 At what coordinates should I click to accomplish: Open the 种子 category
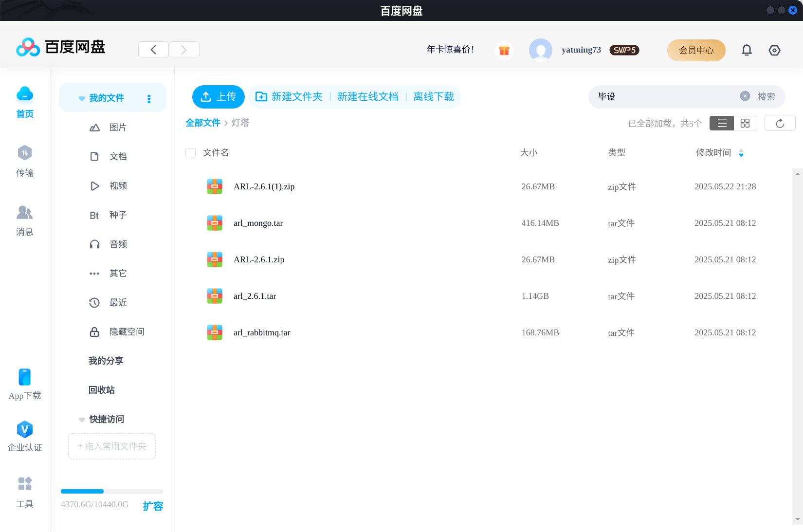[x=109, y=215]
